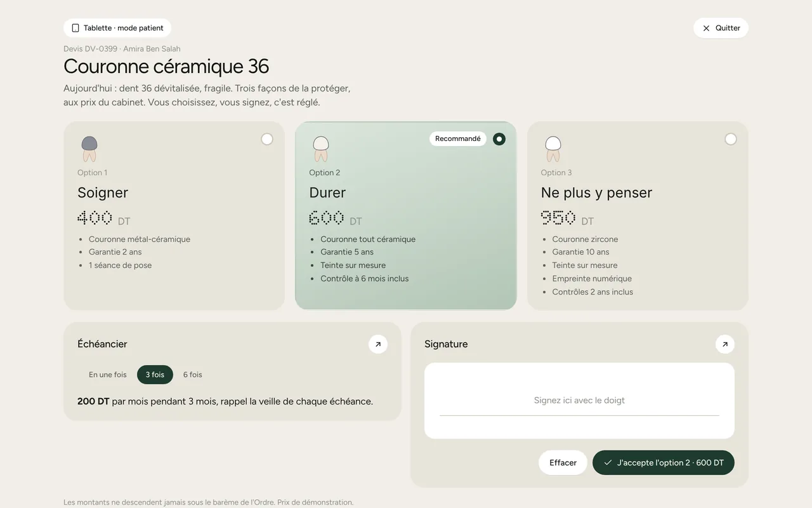Image resolution: width=812 pixels, height=508 pixels.
Task: Click the checkmark icon in the accept button
Action: click(608, 463)
